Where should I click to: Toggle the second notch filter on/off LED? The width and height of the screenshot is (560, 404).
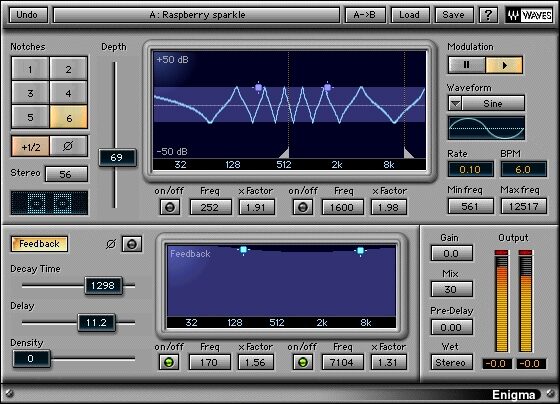coord(303,207)
